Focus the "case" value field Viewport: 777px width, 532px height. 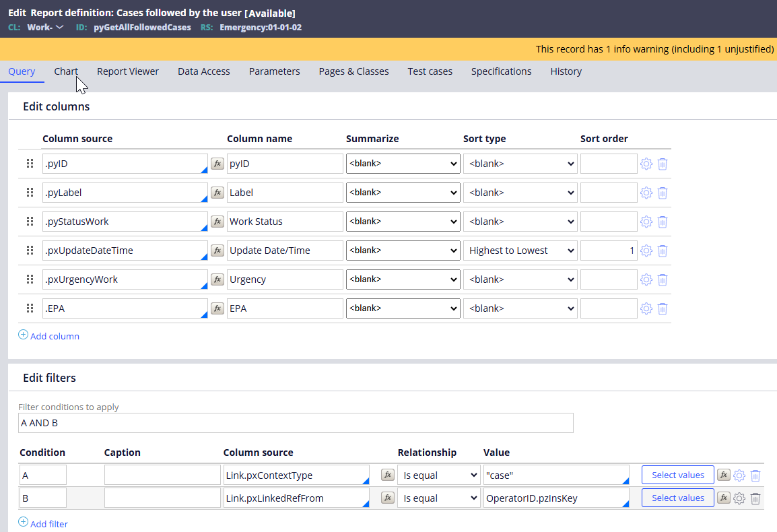(556, 475)
